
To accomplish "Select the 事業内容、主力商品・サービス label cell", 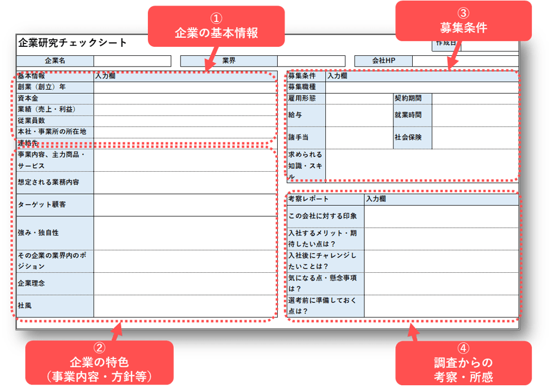I will pos(55,160).
